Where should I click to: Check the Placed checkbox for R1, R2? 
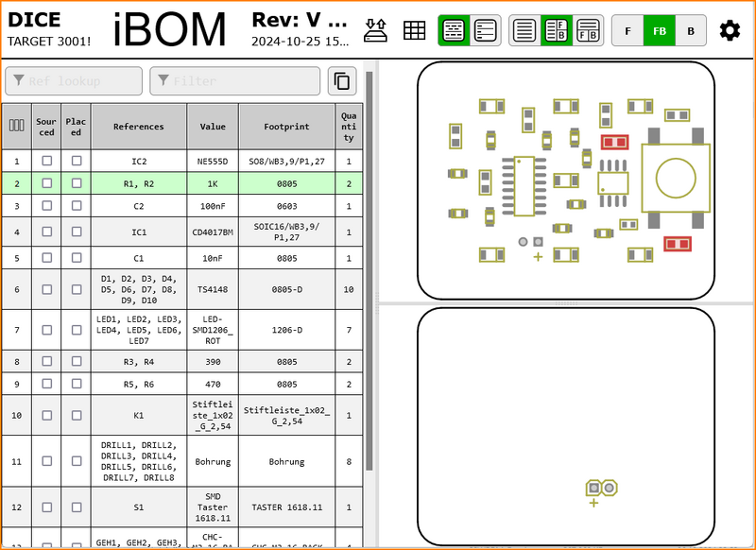77,183
